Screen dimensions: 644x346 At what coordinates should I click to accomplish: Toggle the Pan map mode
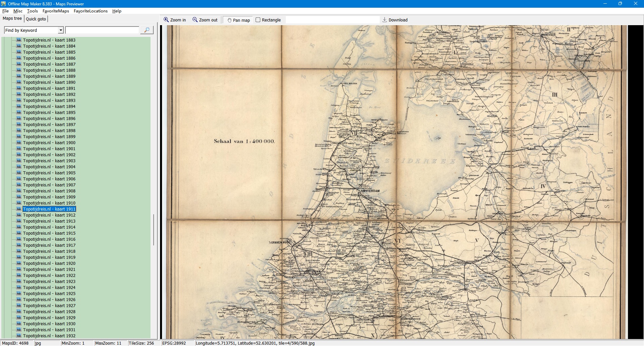click(x=238, y=20)
